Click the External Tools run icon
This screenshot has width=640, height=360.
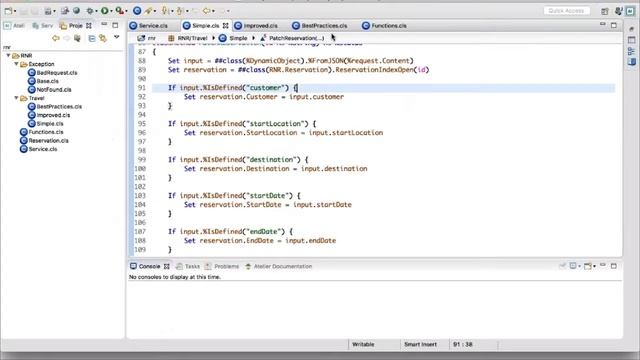point(119,11)
